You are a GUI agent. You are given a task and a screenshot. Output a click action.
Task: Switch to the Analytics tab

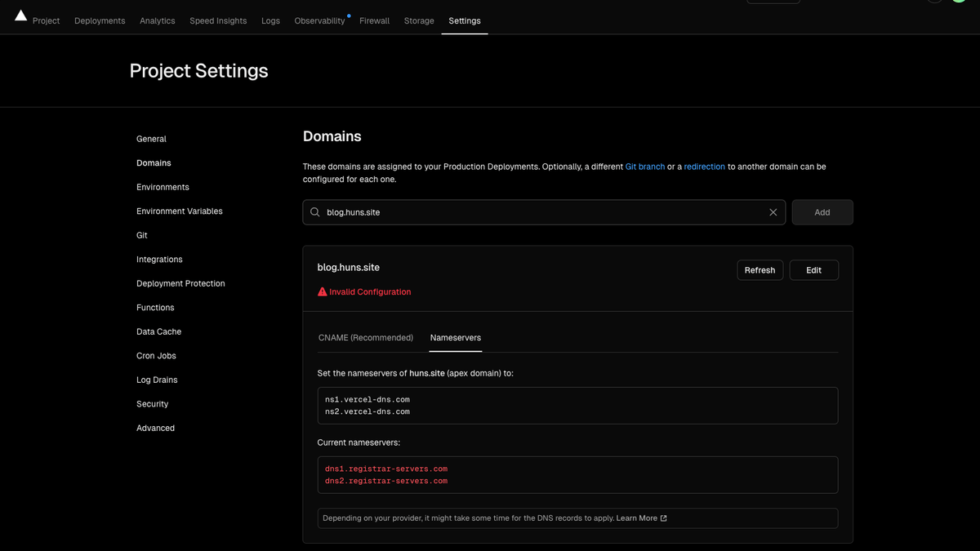point(158,20)
